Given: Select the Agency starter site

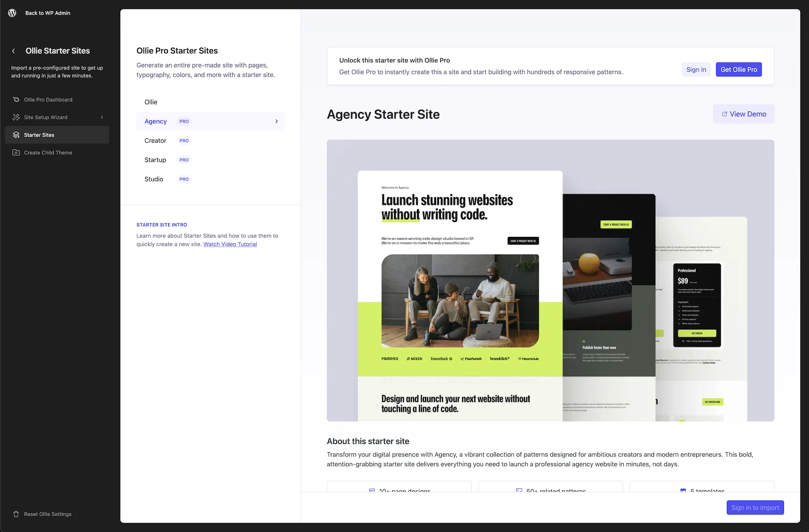Looking at the screenshot, I should coord(210,121).
